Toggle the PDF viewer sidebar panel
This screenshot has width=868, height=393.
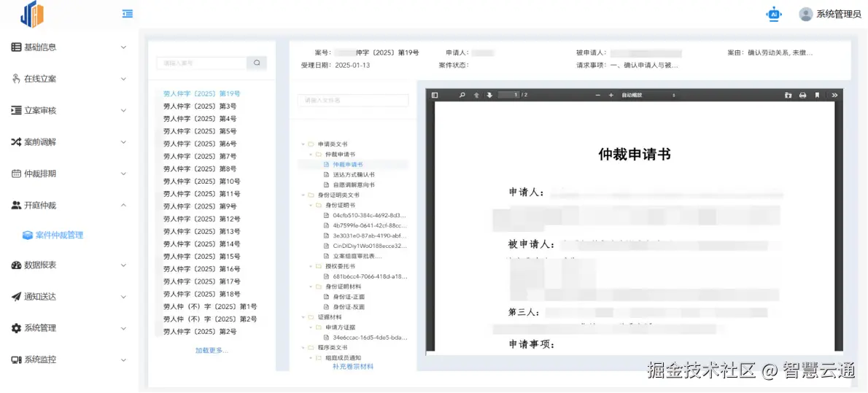(435, 96)
